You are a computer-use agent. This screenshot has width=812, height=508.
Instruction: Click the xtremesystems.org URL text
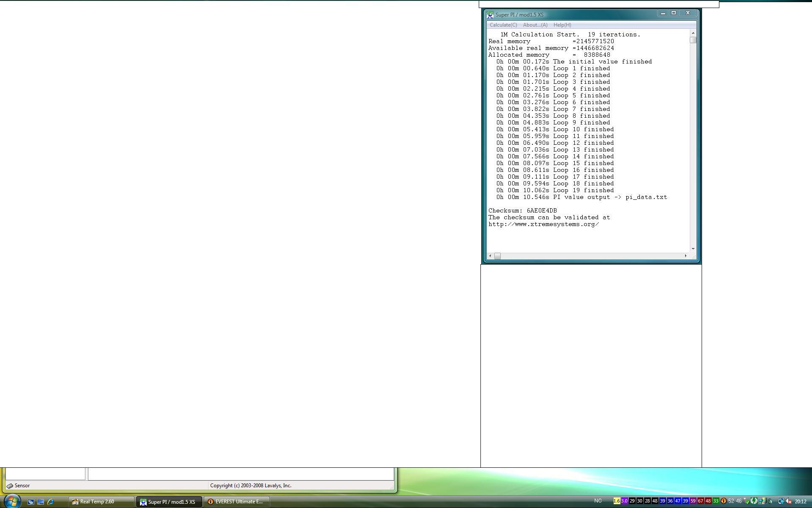[x=543, y=224]
